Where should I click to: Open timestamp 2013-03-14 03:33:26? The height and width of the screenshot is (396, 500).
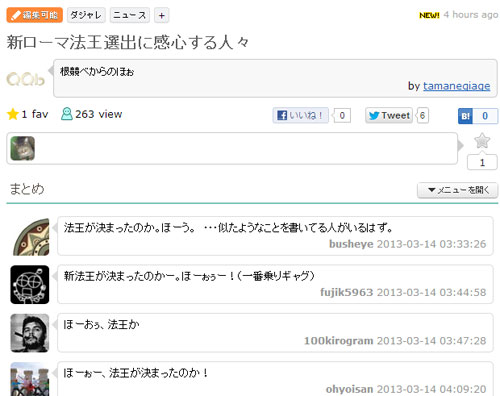(x=431, y=244)
